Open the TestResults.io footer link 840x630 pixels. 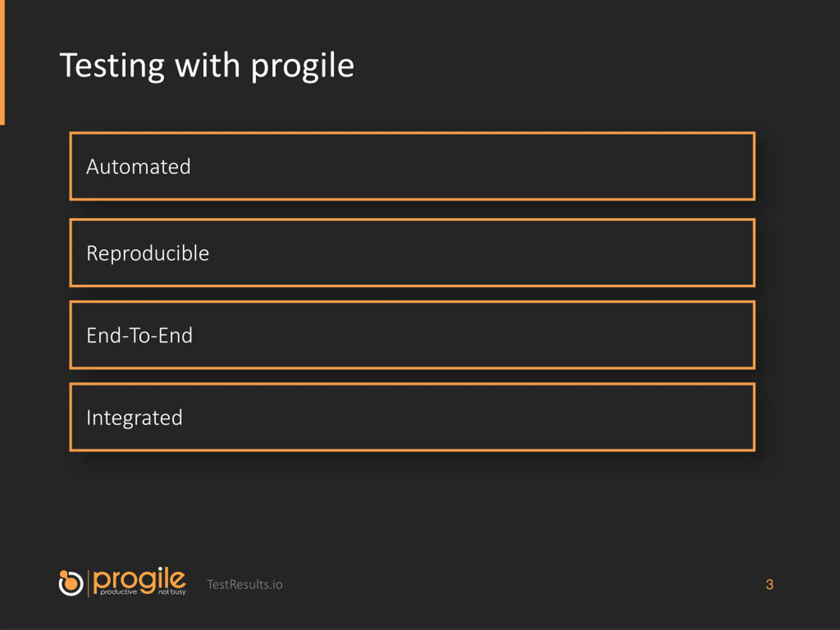(244, 584)
